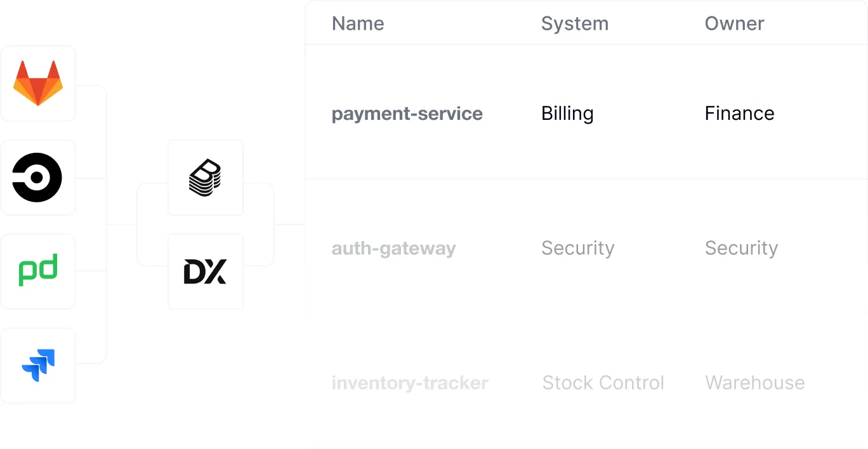This screenshot has height=449, width=868.
Task: Click the DX logo icon
Action: pos(205,271)
